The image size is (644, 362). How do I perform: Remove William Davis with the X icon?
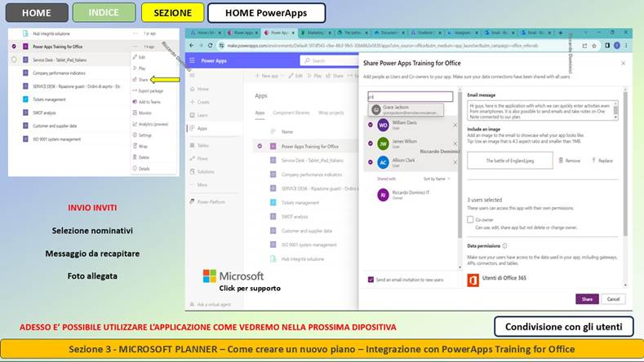click(x=455, y=126)
